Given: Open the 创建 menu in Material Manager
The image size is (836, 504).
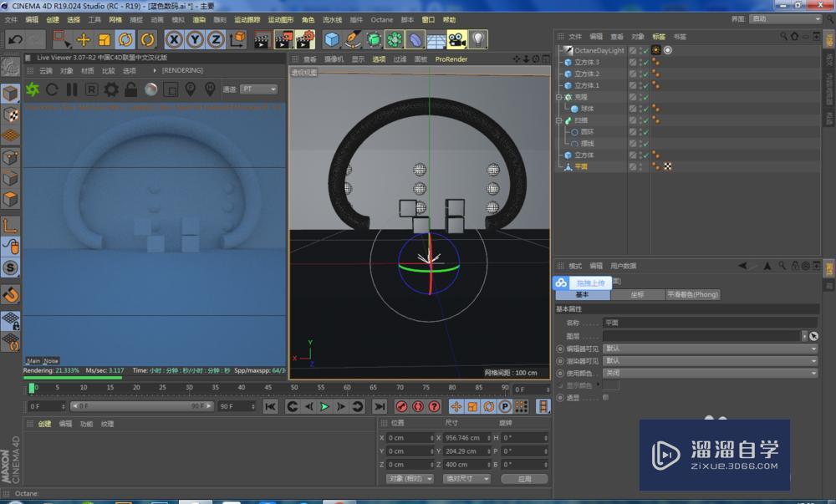Looking at the screenshot, I should (44, 424).
